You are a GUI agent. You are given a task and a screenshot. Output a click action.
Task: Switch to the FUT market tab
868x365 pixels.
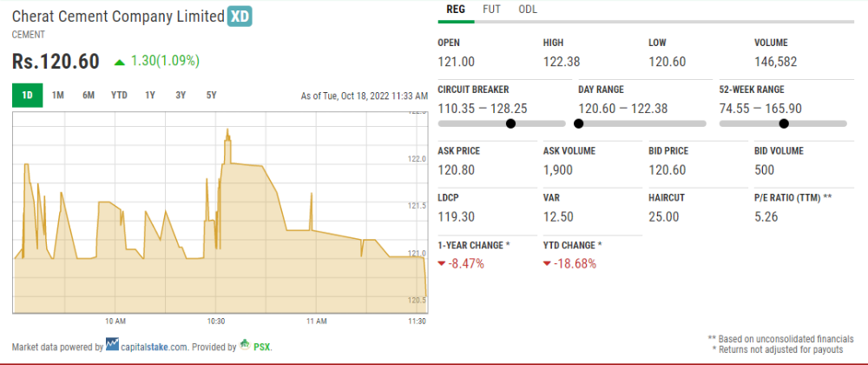tap(491, 10)
